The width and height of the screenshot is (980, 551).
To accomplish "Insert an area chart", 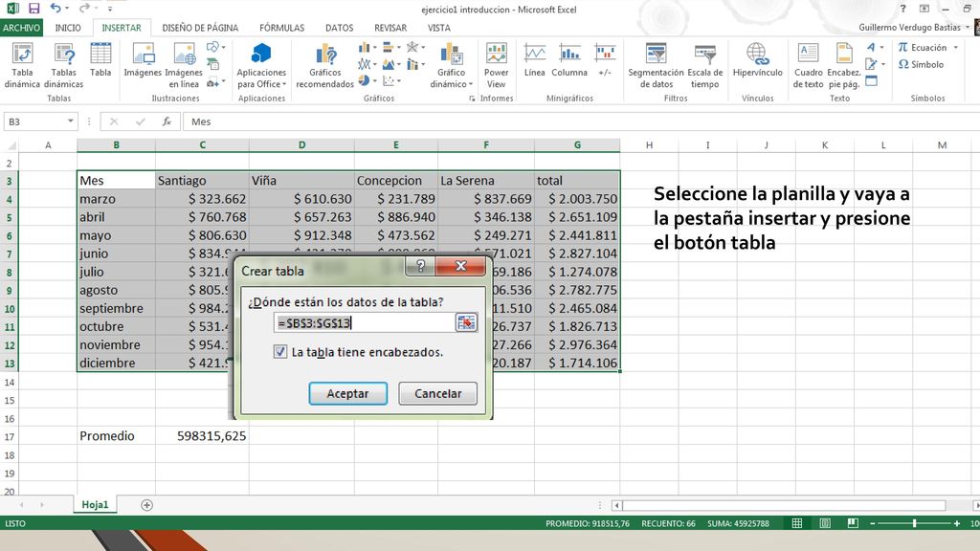I will click(x=389, y=64).
